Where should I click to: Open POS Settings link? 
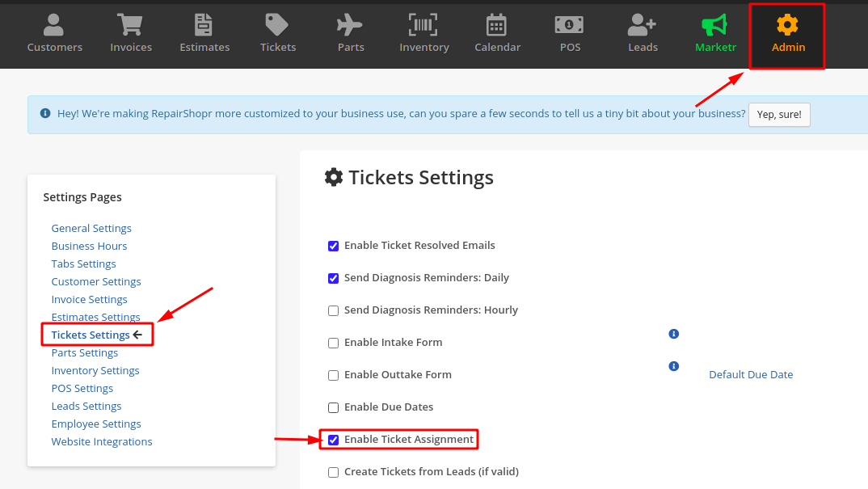pos(82,388)
